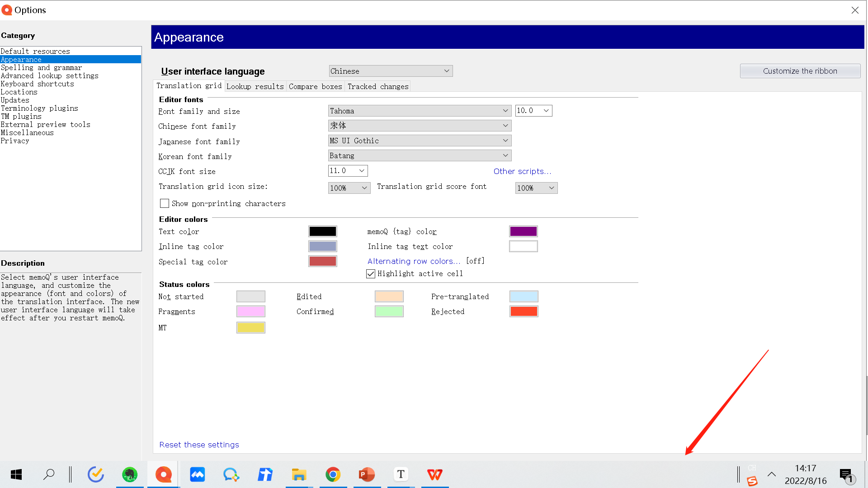Screen dimensions: 868x488
Task: Enable Show non-printing characters checkbox
Action: 165,204
